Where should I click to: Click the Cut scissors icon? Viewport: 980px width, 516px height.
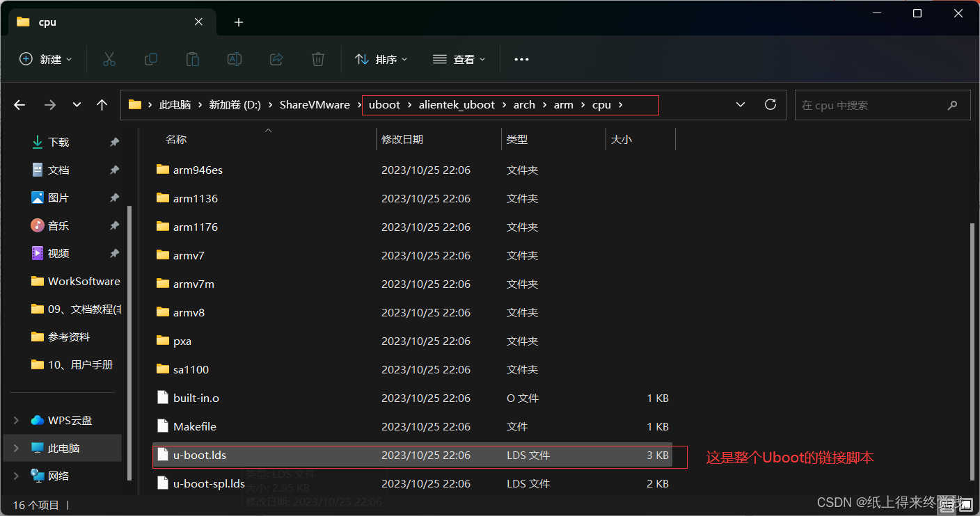109,59
